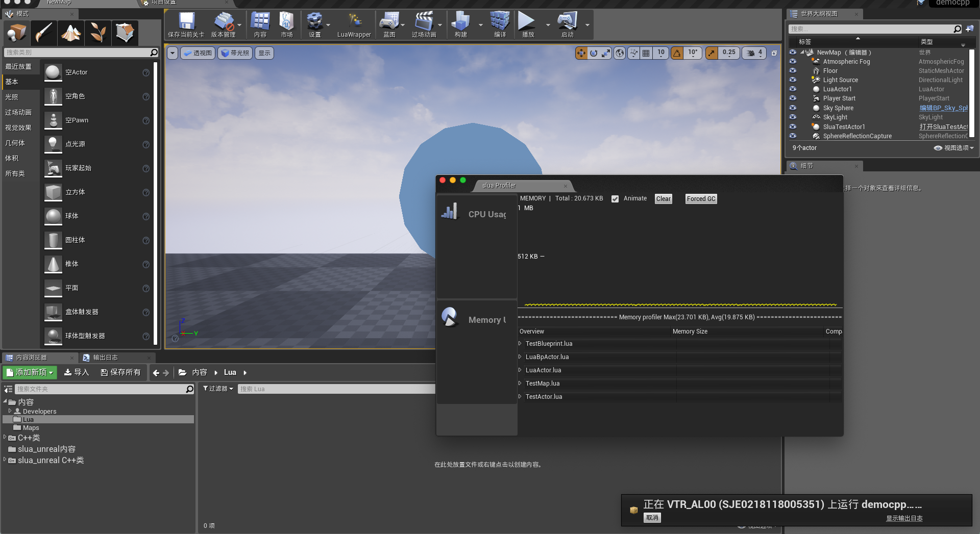Click the 显示输出日志 link in notification
The image size is (980, 534).
(904, 518)
